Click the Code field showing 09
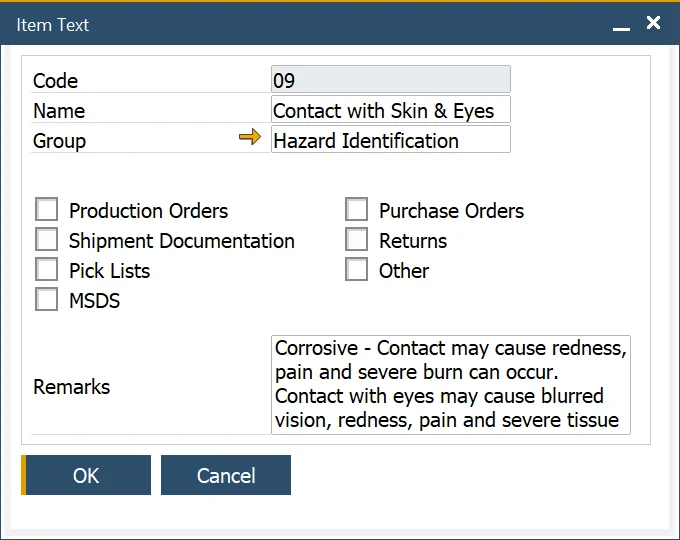 point(390,80)
